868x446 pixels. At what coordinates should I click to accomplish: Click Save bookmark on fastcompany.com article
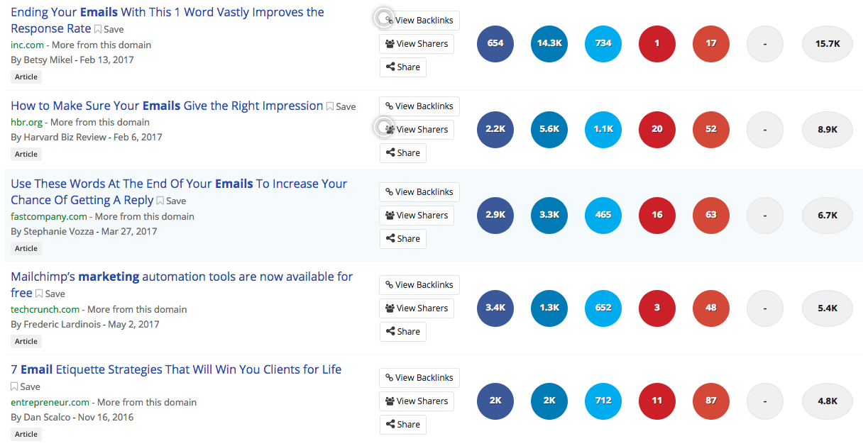[x=171, y=201]
